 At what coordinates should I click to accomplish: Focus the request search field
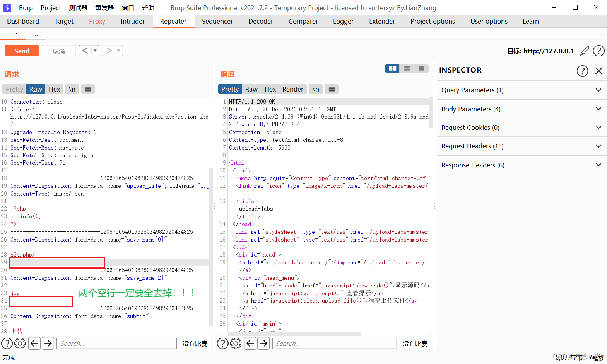point(116,343)
